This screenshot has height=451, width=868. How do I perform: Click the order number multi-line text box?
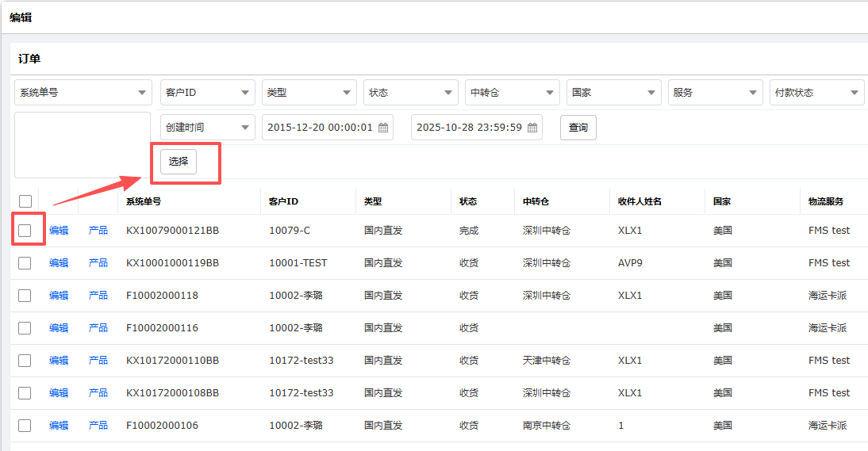click(x=83, y=144)
